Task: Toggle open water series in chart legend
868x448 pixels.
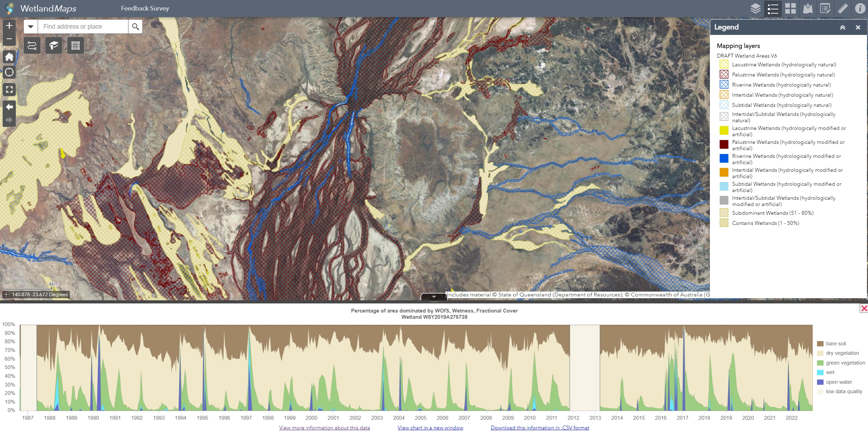Action: tap(839, 382)
